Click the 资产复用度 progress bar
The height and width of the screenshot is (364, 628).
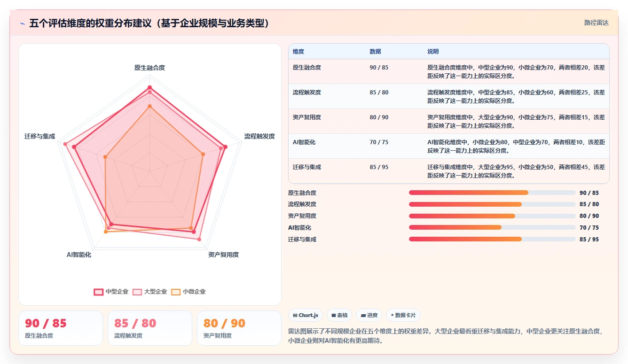click(492, 216)
